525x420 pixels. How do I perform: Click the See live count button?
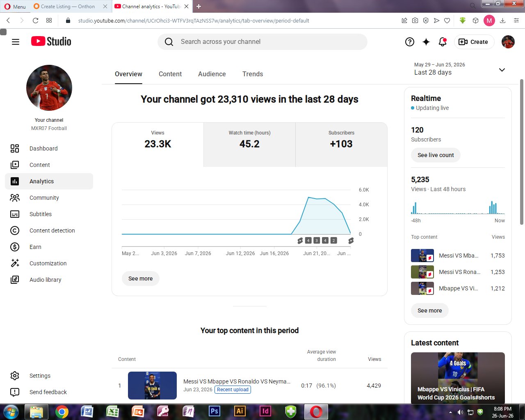[436, 155]
